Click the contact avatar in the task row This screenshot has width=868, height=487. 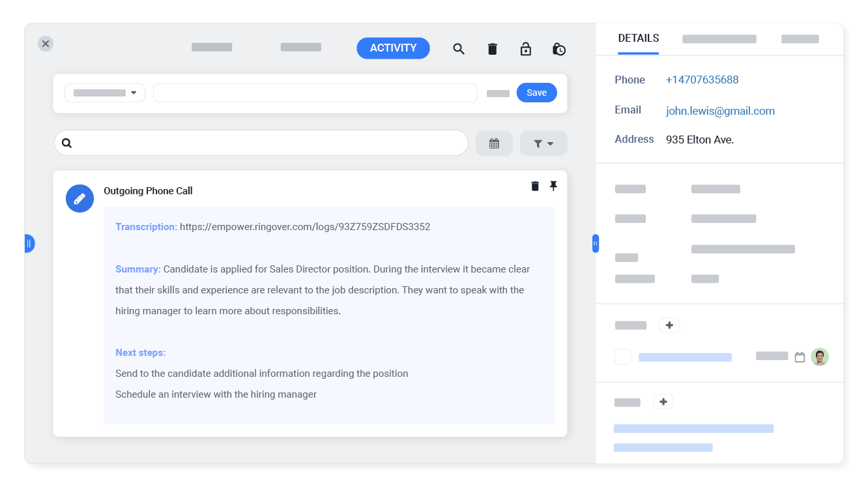[x=820, y=357]
